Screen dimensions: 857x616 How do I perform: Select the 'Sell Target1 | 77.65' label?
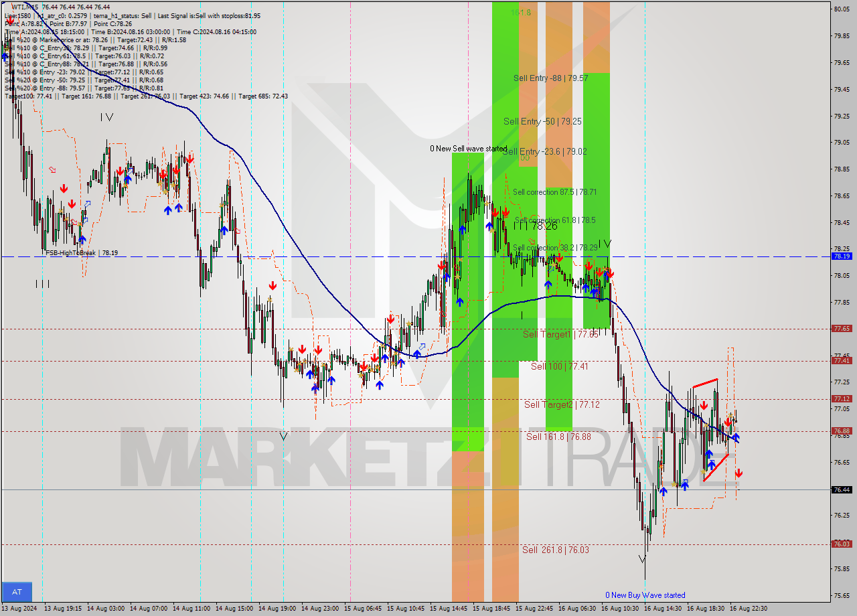560,334
